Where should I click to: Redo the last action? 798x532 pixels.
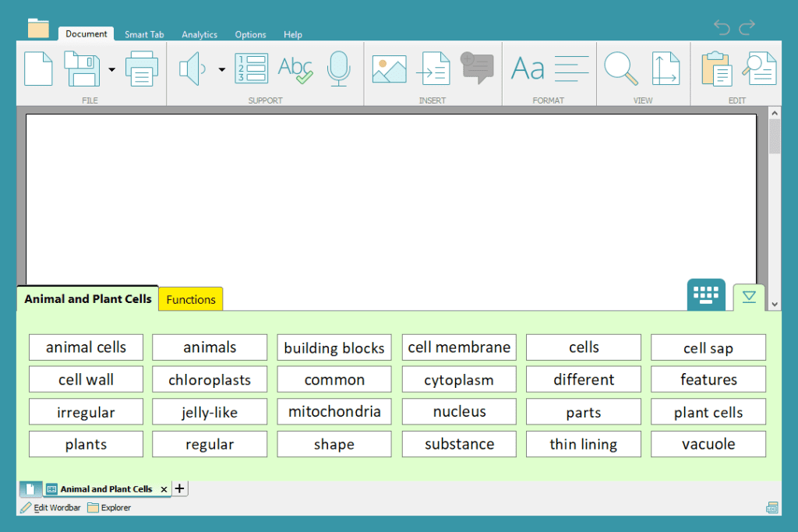tap(747, 27)
